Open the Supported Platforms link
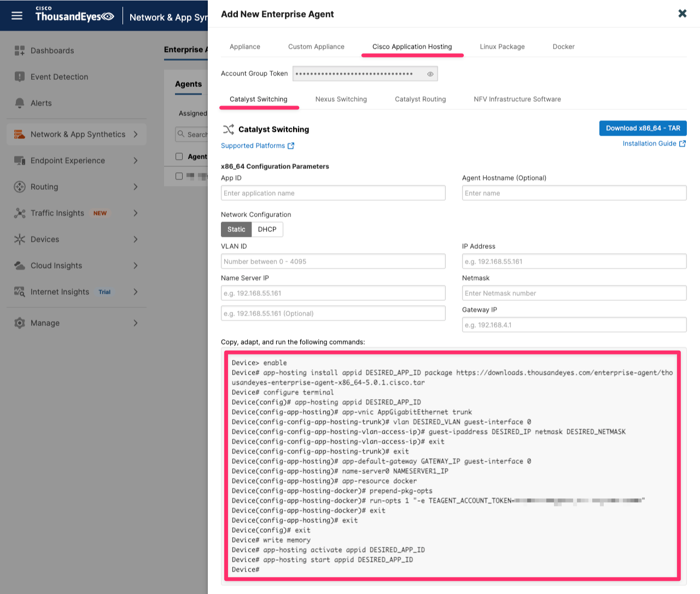 253,145
